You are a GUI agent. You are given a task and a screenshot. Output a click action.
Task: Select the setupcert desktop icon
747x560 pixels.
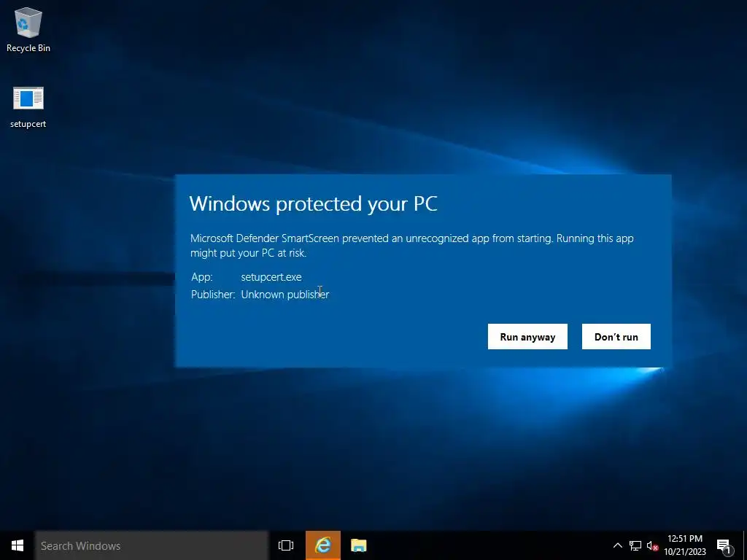tap(28, 108)
